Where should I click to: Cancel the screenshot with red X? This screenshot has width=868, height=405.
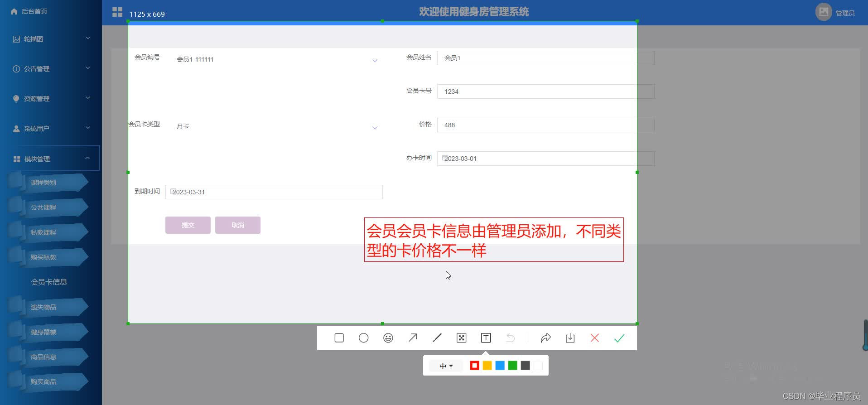pyautogui.click(x=594, y=338)
